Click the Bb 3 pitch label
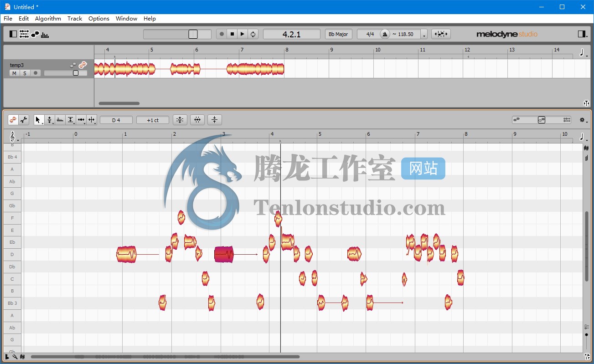The width and height of the screenshot is (594, 364). pyautogui.click(x=12, y=303)
